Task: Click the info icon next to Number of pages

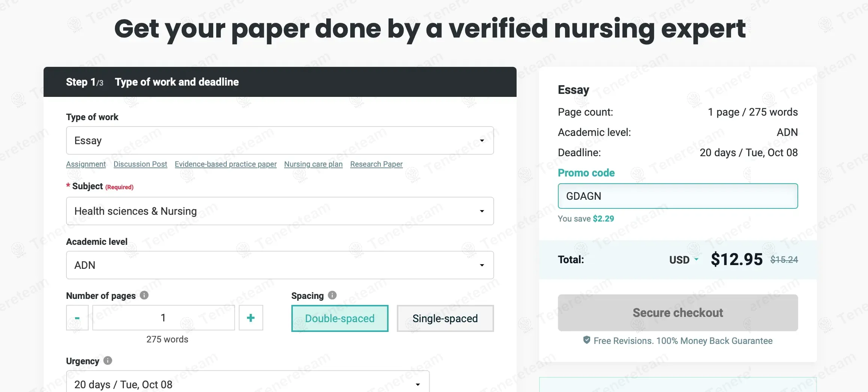Action: (144, 296)
